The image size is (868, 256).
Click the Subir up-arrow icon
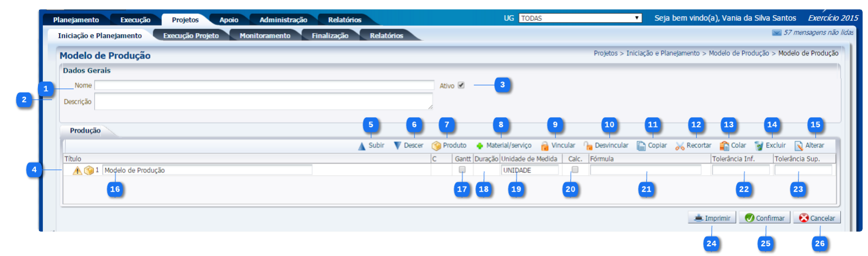[362, 146]
